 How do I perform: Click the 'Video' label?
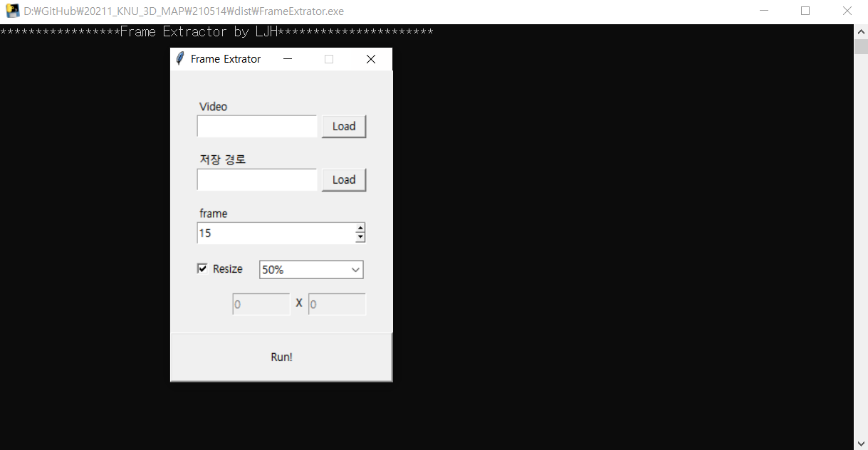[214, 107]
